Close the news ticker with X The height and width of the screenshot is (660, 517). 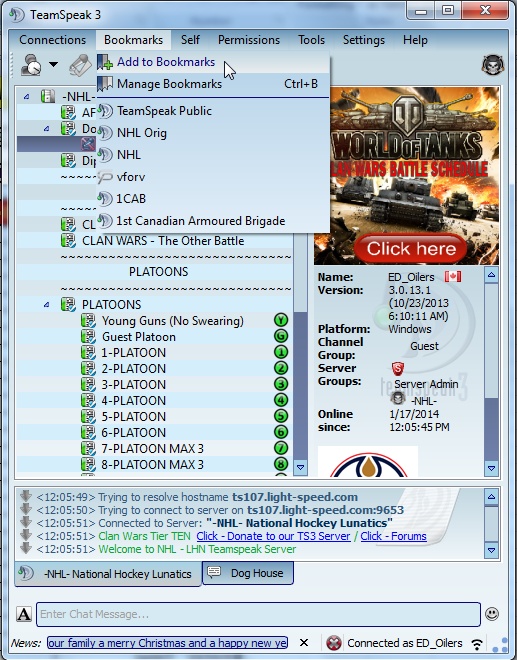(x=304, y=643)
